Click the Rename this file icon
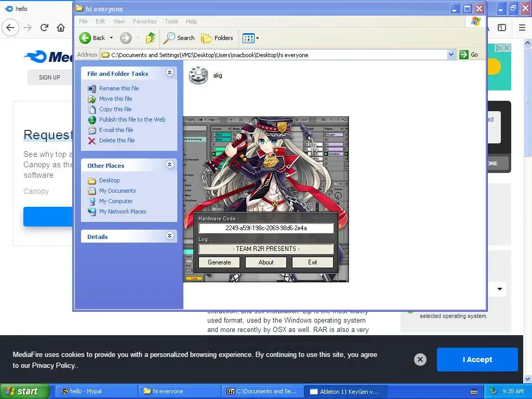 pos(92,88)
